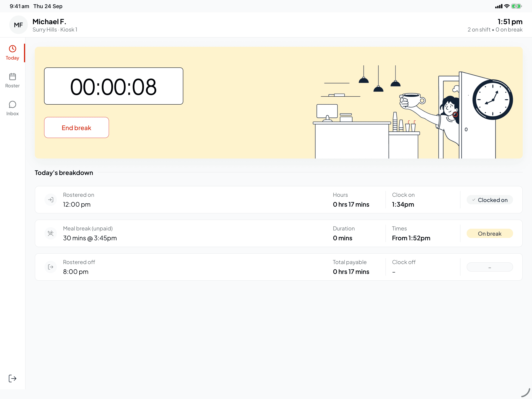This screenshot has width=532, height=399.
Task: Click the MF avatar circle
Action: pyautogui.click(x=19, y=25)
